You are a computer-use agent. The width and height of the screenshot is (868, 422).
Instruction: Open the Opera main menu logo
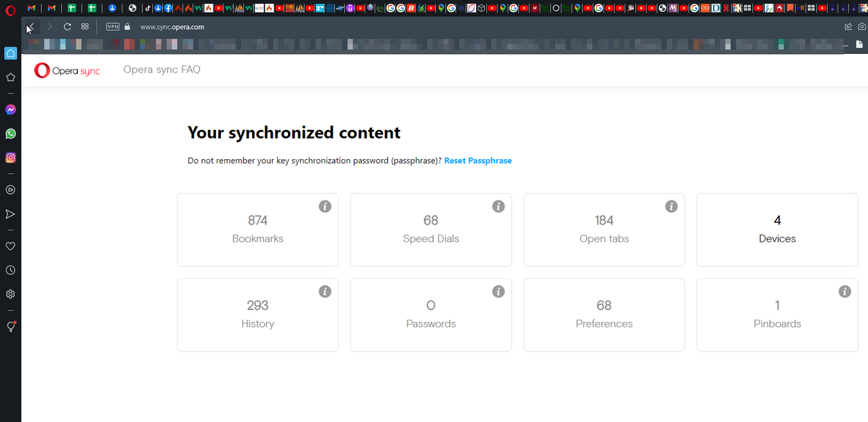(11, 10)
